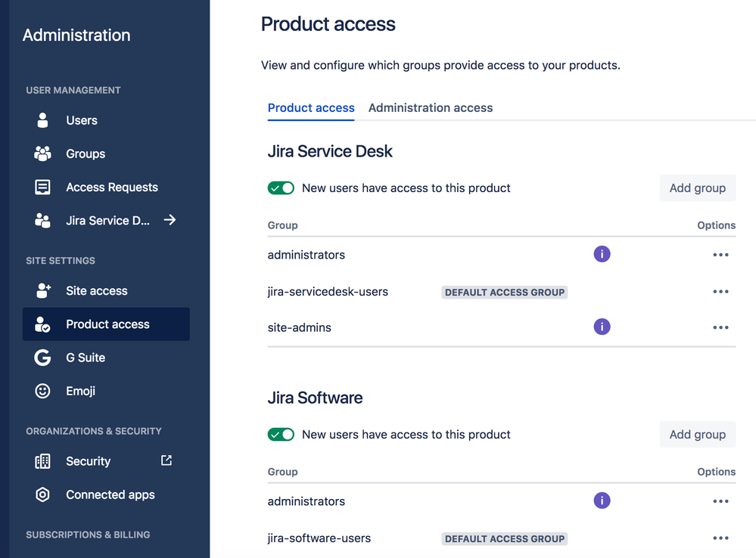Select the Users icon in the sidebar
The height and width of the screenshot is (558, 756).
[x=42, y=120]
